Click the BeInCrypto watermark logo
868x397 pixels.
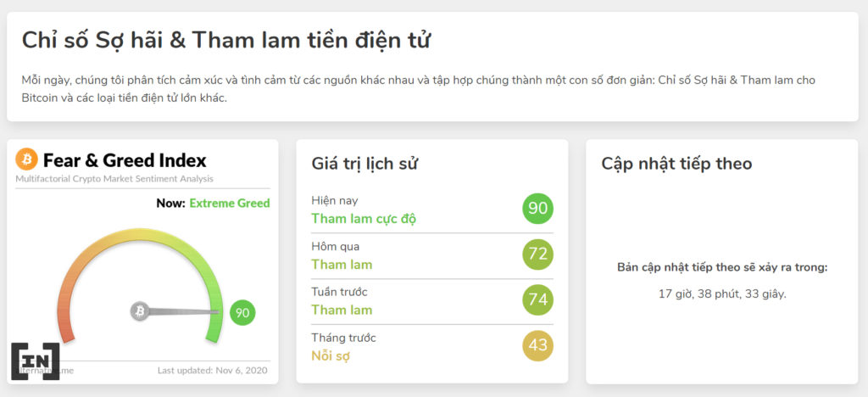tap(36, 361)
